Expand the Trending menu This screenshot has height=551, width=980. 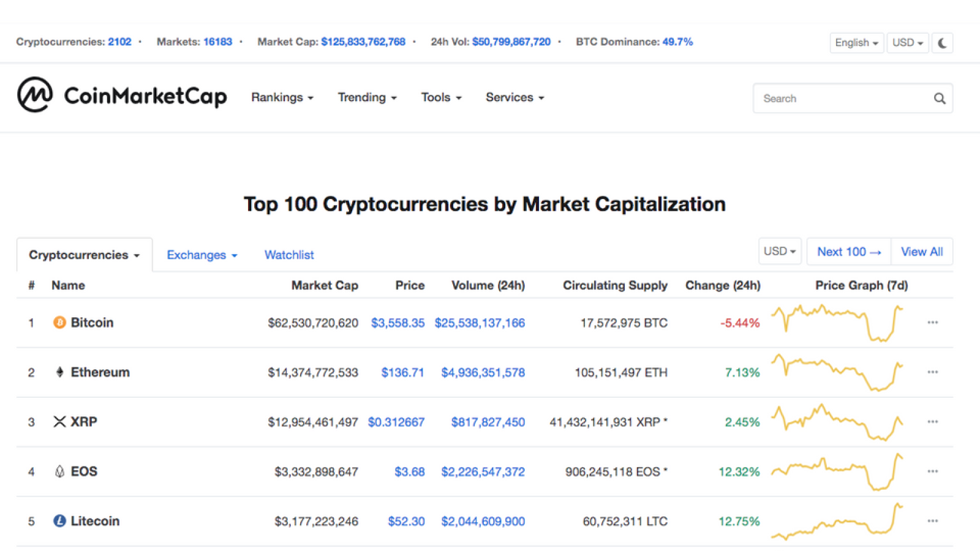pyautogui.click(x=367, y=97)
